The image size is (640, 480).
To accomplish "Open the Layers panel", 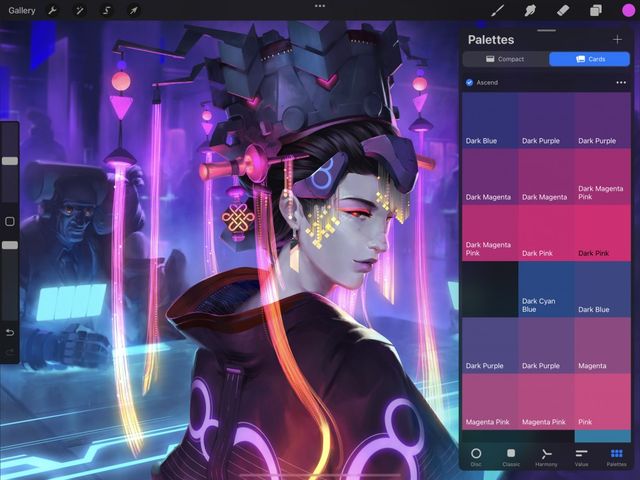I will pyautogui.click(x=596, y=10).
